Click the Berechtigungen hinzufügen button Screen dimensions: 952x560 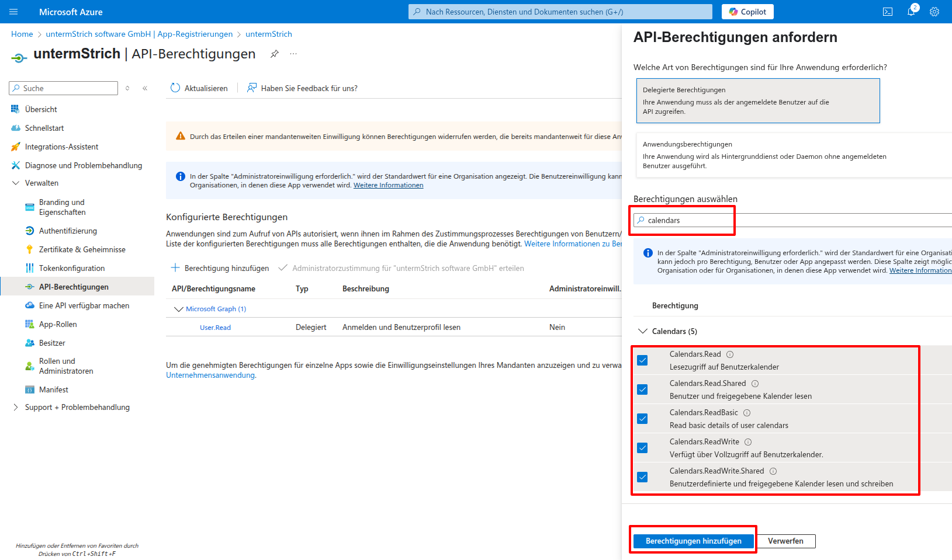pyautogui.click(x=693, y=541)
